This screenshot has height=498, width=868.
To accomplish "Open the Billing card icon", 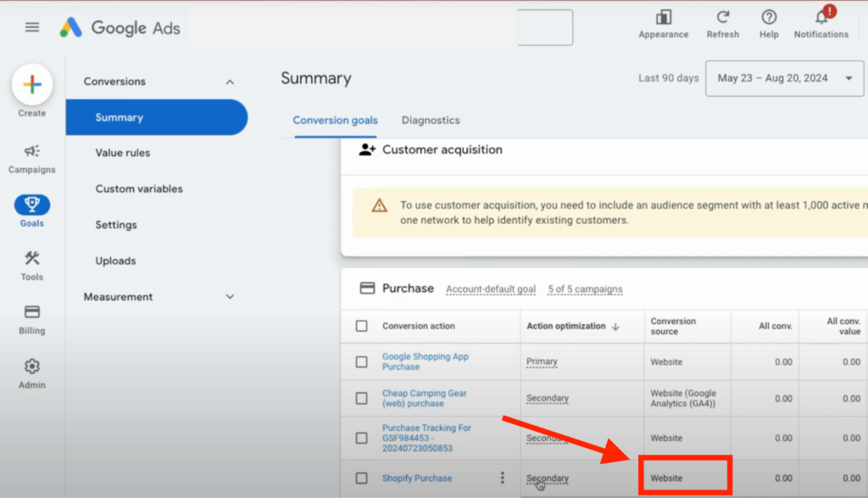I will 32,312.
